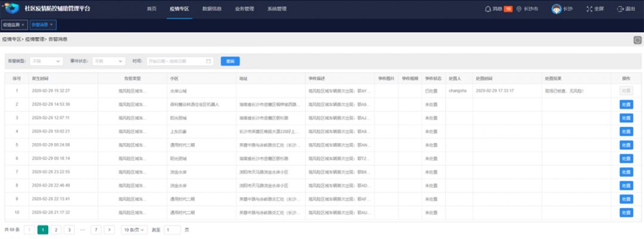Open 系统管理 menu
The width and height of the screenshot is (644, 239).
(x=277, y=9)
